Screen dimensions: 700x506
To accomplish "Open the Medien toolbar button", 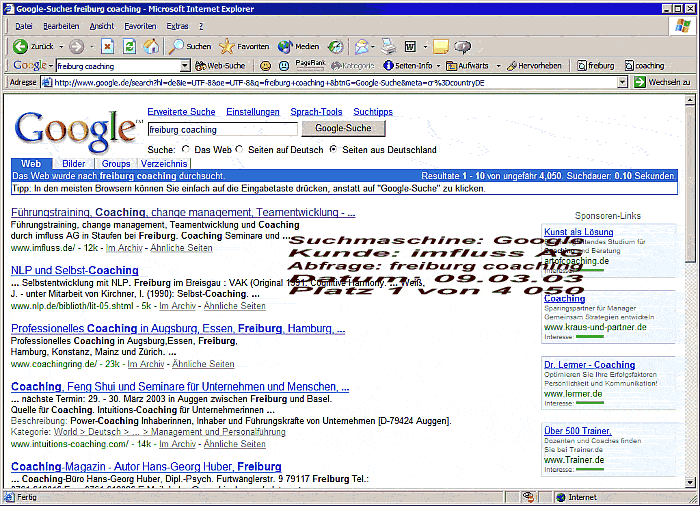I will [x=298, y=46].
